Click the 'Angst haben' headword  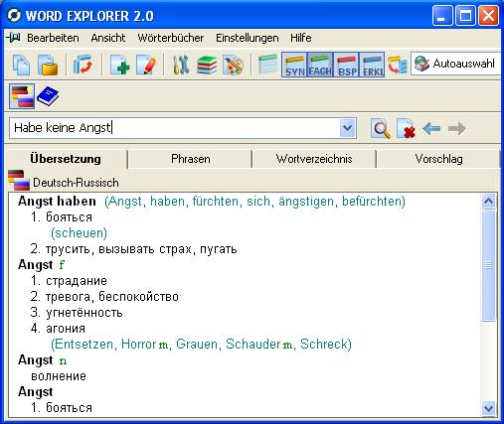(x=57, y=201)
